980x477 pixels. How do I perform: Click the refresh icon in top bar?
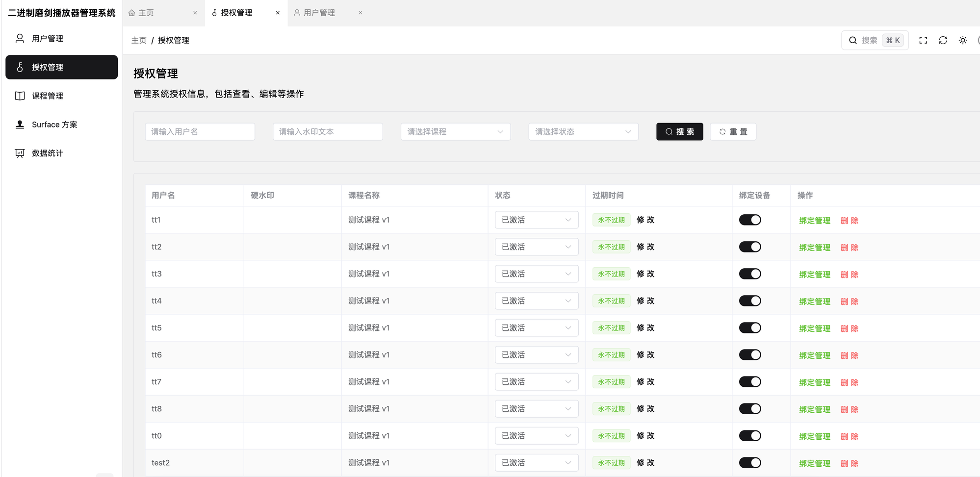(943, 40)
